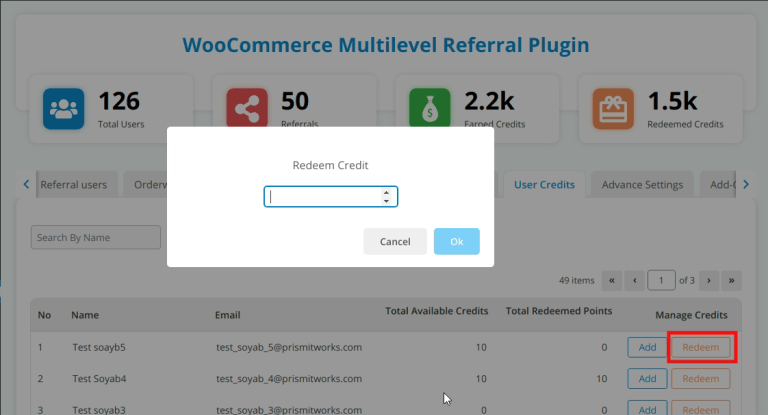The width and height of the screenshot is (768, 415).
Task: Click Total Available Credits column header
Action: [x=436, y=311]
